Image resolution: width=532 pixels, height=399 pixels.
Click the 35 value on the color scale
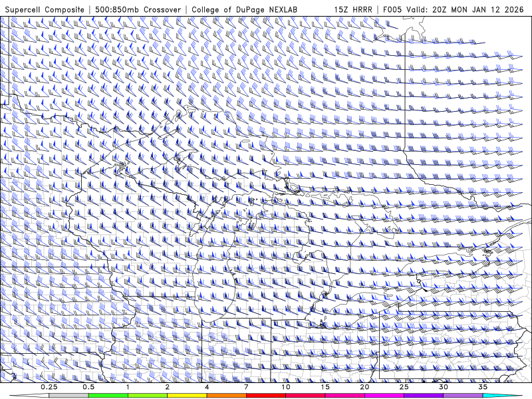(483, 387)
